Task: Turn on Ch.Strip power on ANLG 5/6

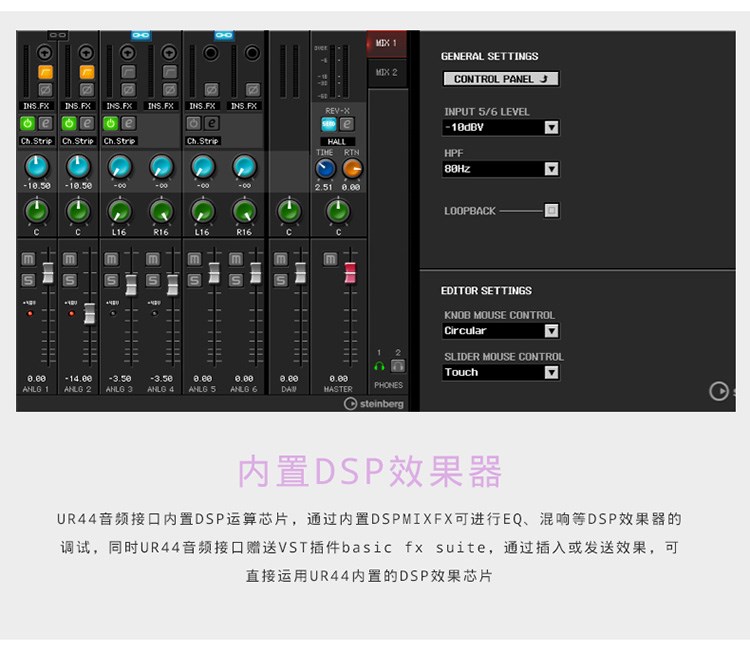Action: pyautogui.click(x=194, y=123)
